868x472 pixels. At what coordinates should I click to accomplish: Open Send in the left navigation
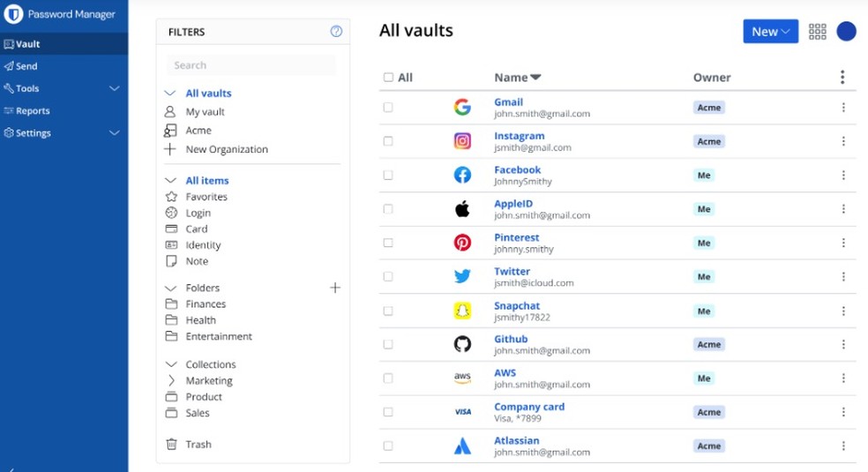26,66
